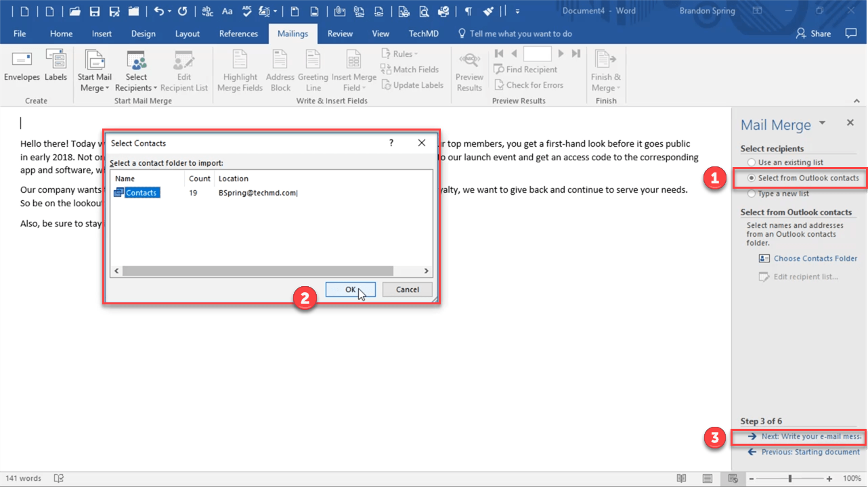Go to the first record
Screen dimensions: 868x487
pos(499,53)
